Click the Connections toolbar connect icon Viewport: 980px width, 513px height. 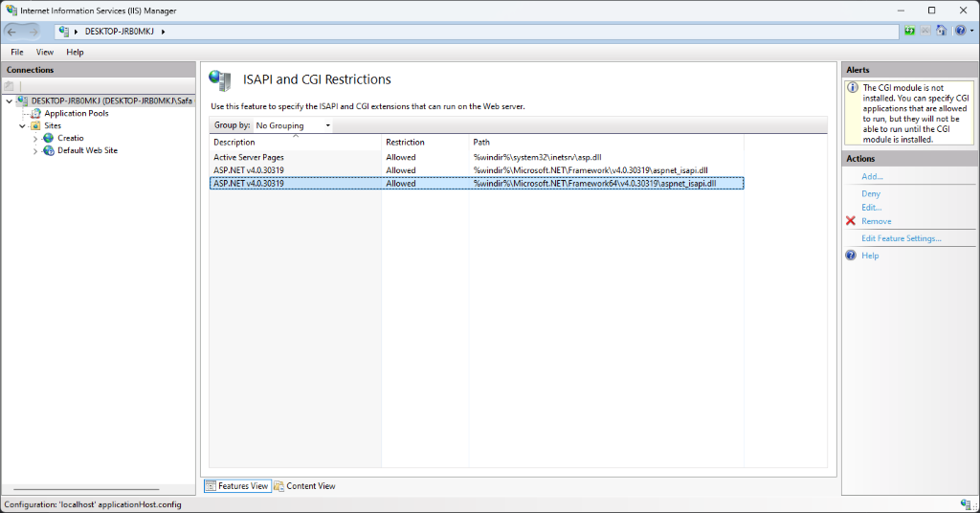(9, 85)
